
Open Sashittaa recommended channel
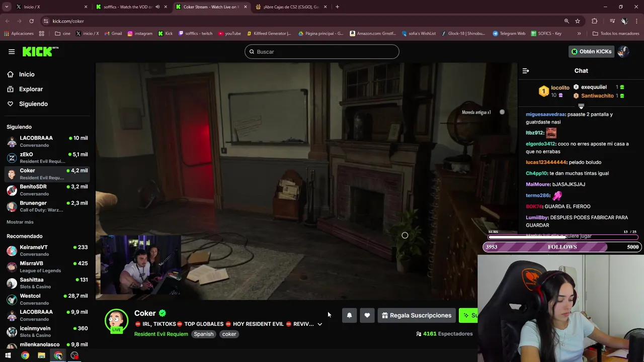(47, 283)
